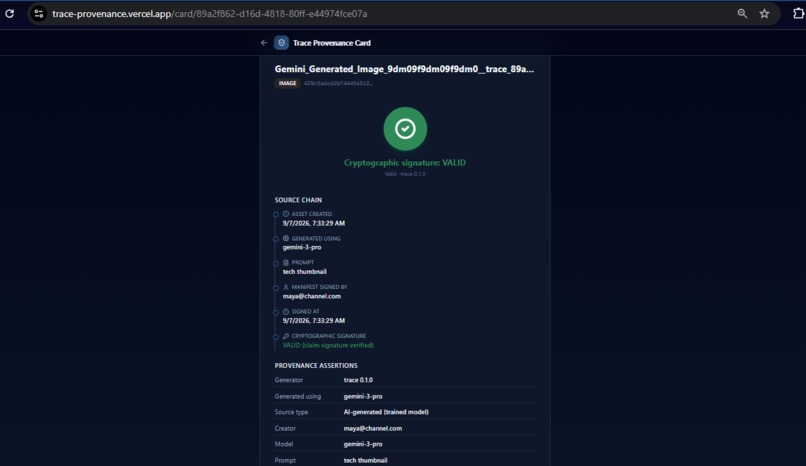The width and height of the screenshot is (806, 466).
Task: Open the site information icon in the address bar
Action: (x=39, y=14)
